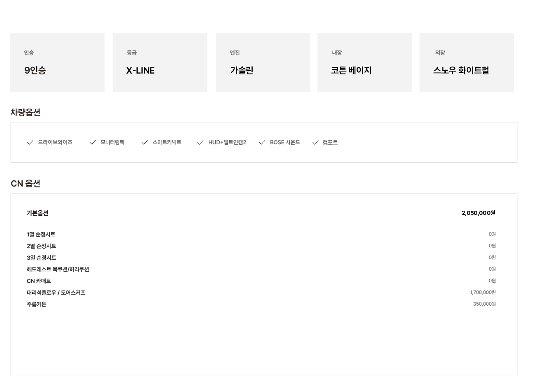Click the CN 옵션 section heading
This screenshot has height=392, width=534.
(25, 183)
